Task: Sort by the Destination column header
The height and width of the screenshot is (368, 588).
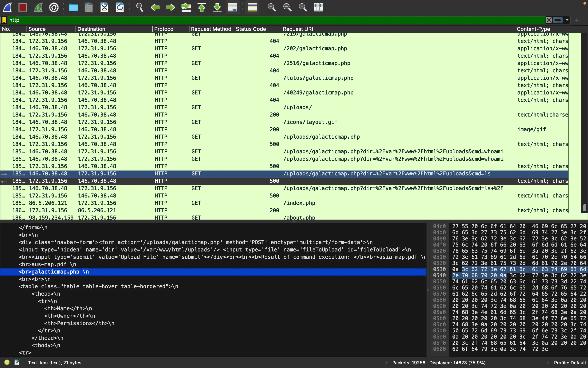Action: (114, 29)
